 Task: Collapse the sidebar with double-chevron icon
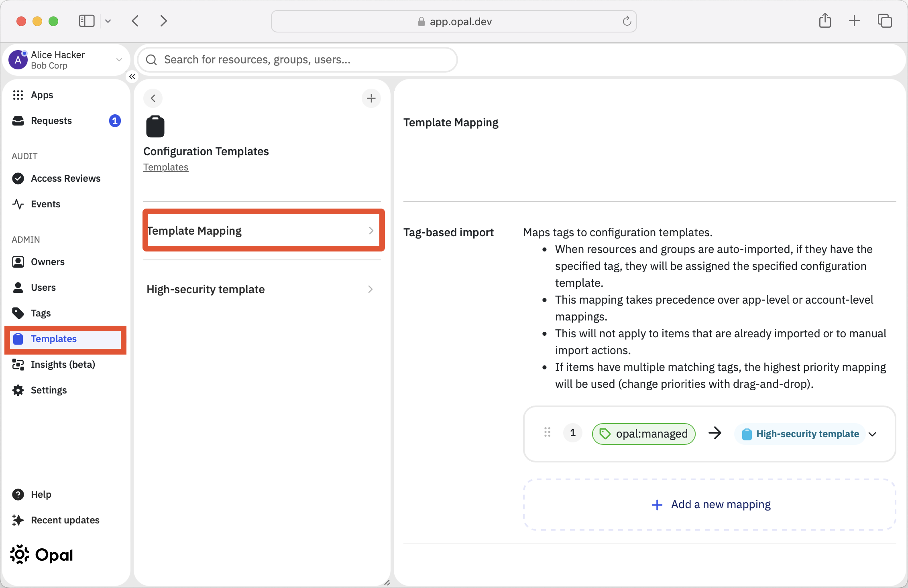(132, 77)
